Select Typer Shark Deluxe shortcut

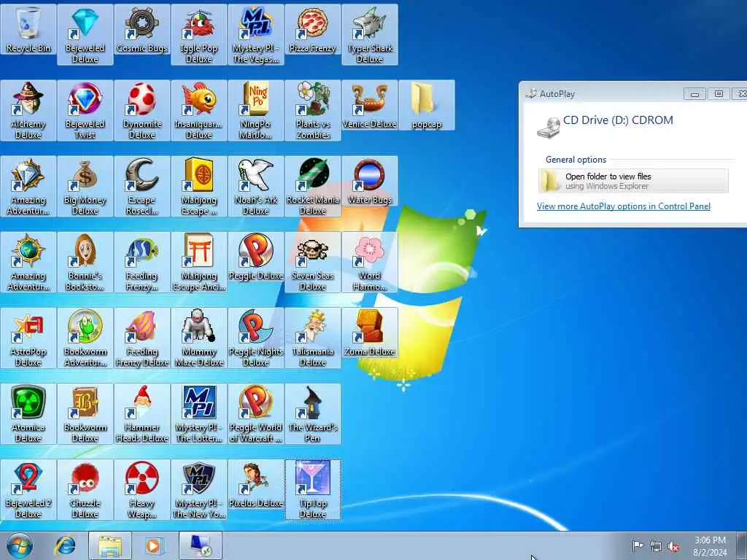coord(370,34)
